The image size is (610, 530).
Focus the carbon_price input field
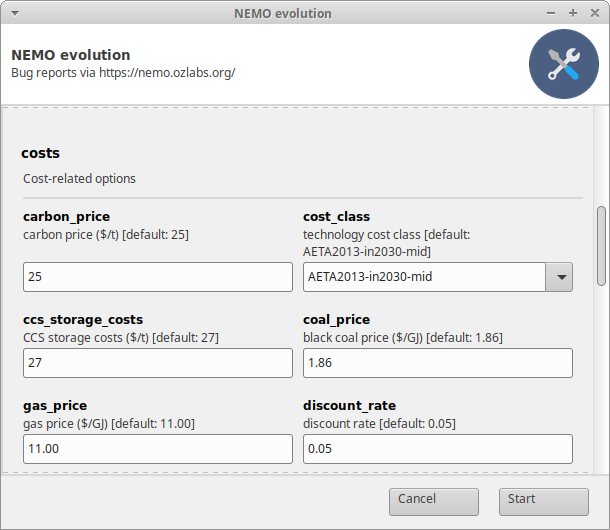pos(157,277)
